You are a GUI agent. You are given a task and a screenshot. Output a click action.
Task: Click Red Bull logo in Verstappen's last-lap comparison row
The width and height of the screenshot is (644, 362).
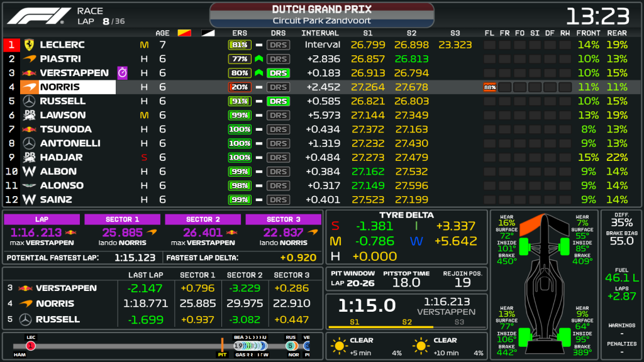[x=25, y=288]
